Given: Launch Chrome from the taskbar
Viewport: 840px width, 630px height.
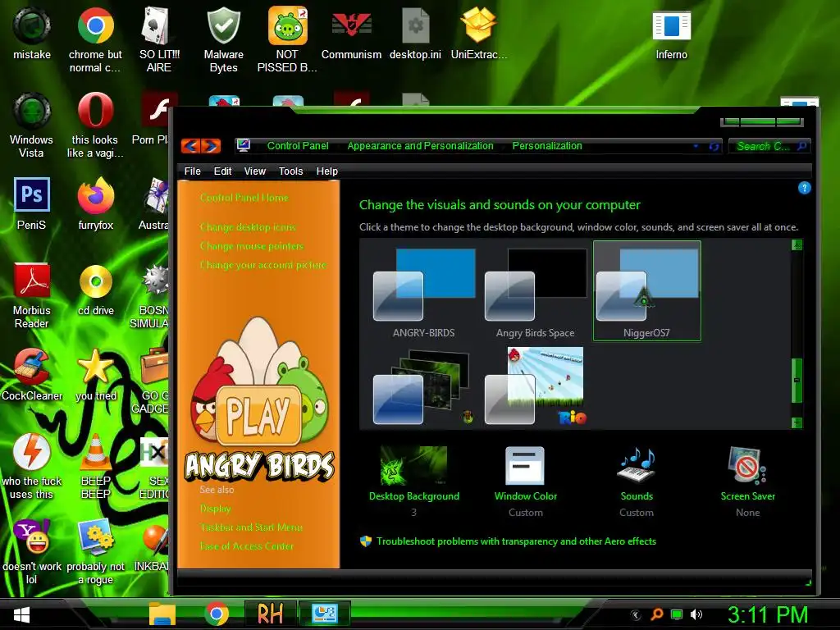Looking at the screenshot, I should (217, 614).
